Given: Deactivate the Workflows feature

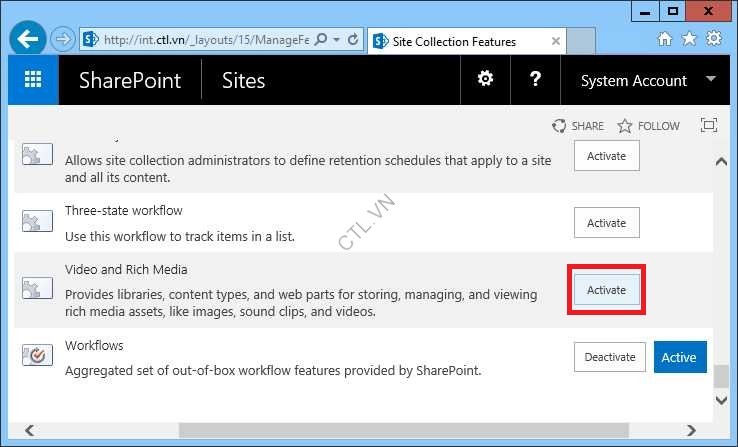Looking at the screenshot, I should pos(610,357).
